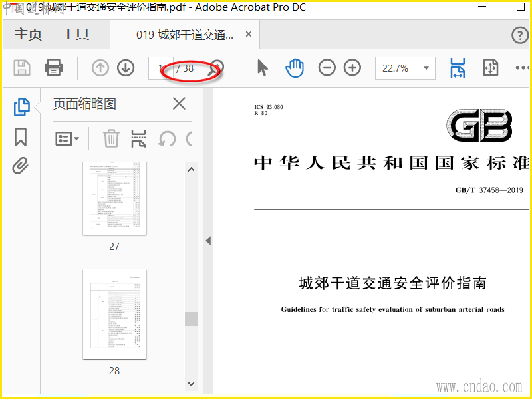Screen dimensions: 532x399
Task: Minimize the Acrobat window
Action: pos(481,6)
